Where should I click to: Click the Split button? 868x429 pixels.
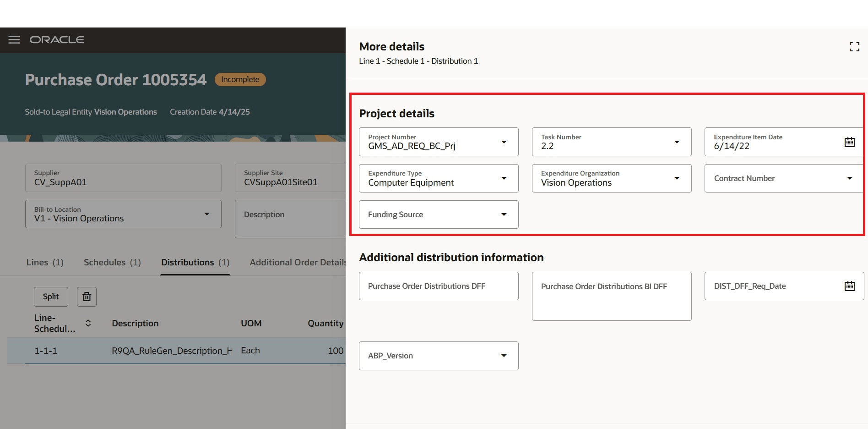51,297
